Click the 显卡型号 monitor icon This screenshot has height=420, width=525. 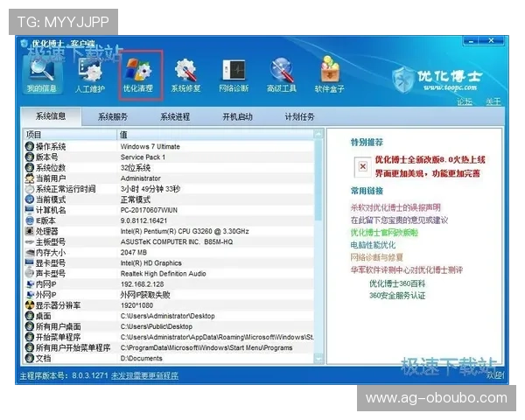30,262
